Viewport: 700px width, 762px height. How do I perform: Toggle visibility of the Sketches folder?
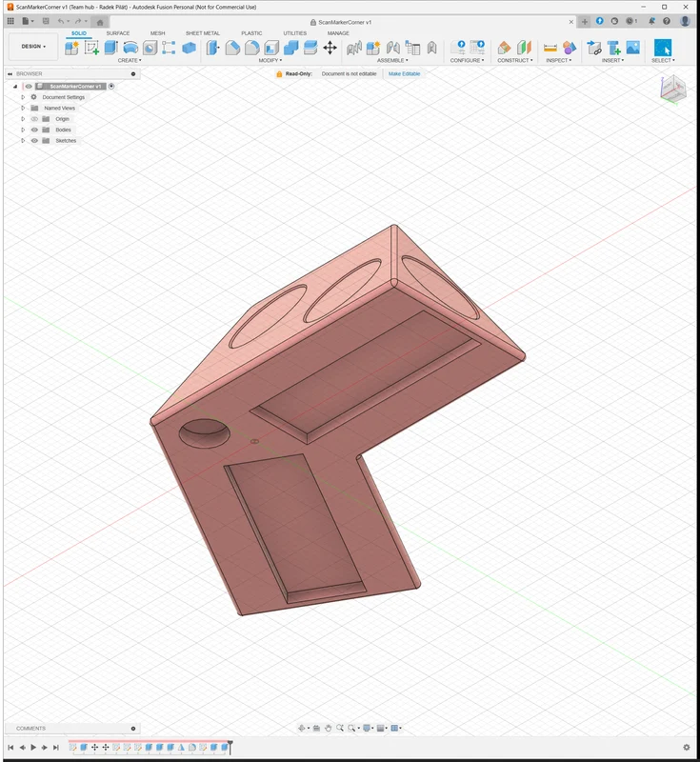[x=34, y=140]
